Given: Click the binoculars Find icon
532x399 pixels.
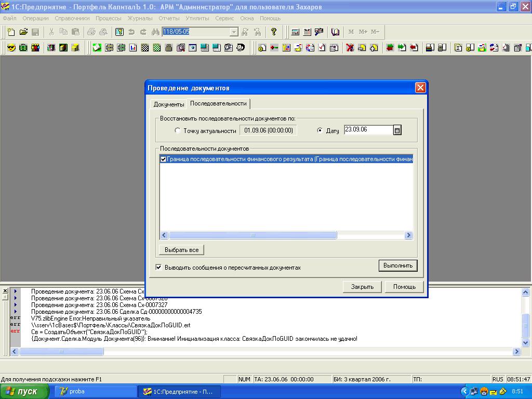Looking at the screenshot, I should tap(155, 32).
